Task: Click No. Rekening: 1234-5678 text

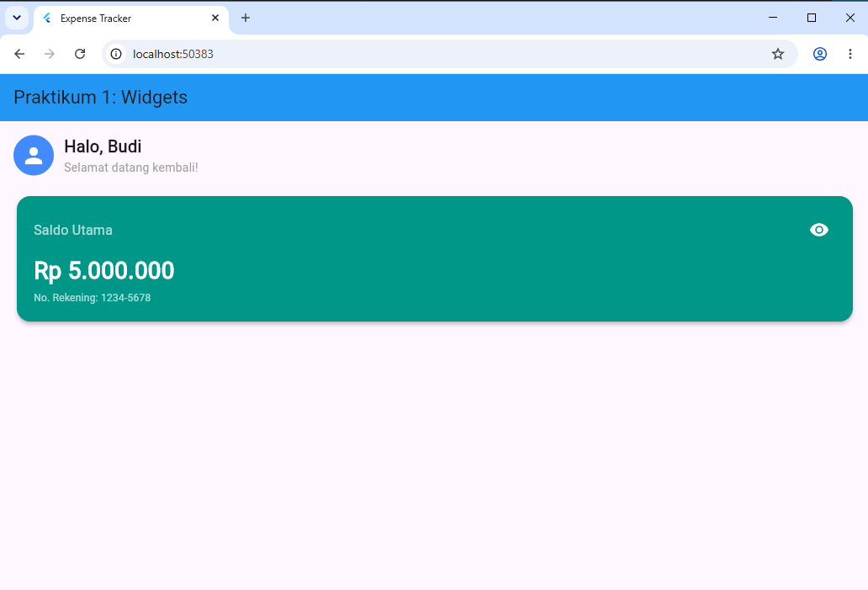Action: pos(93,297)
